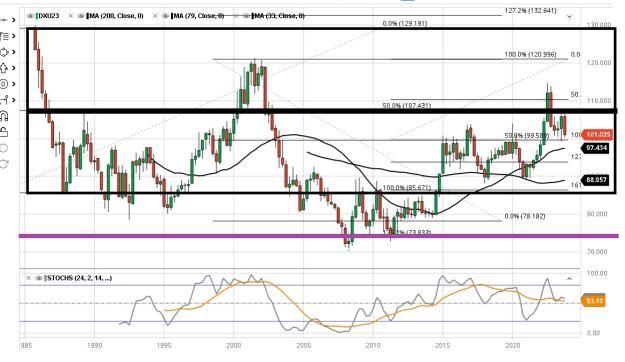Select the shapes drawing tool icon
The width and height of the screenshot is (625, 362).
coord(4,52)
